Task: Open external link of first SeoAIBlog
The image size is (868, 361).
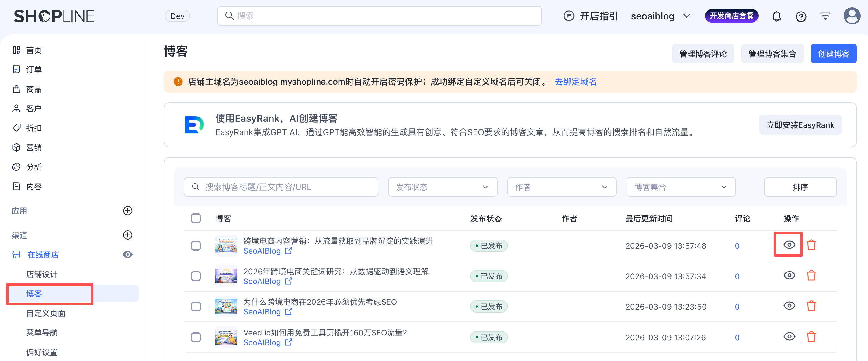Action: coord(288,251)
